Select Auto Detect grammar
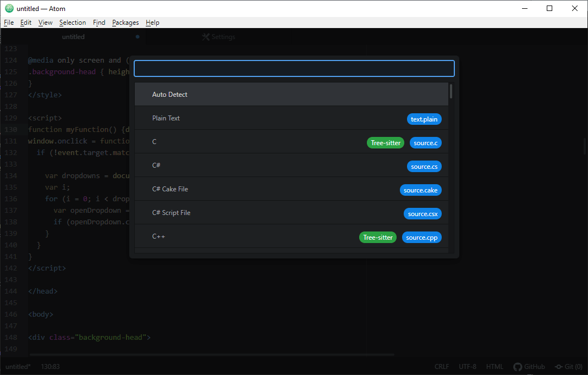 pyautogui.click(x=292, y=95)
